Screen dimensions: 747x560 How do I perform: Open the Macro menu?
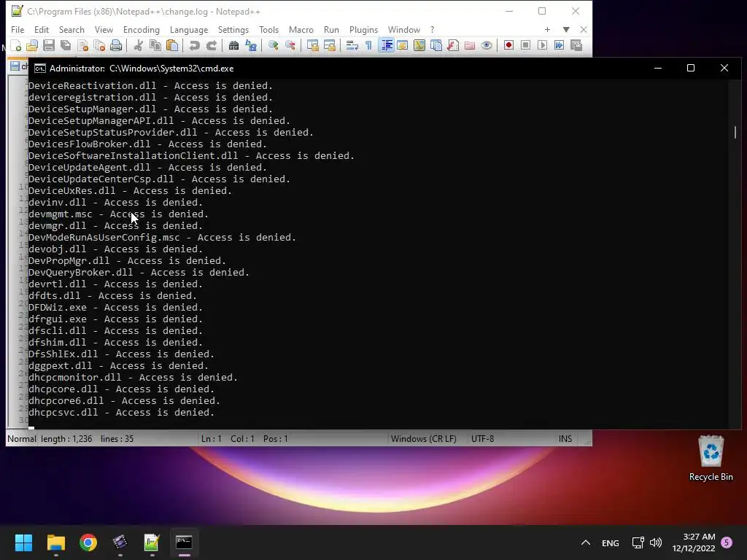pyautogui.click(x=301, y=29)
